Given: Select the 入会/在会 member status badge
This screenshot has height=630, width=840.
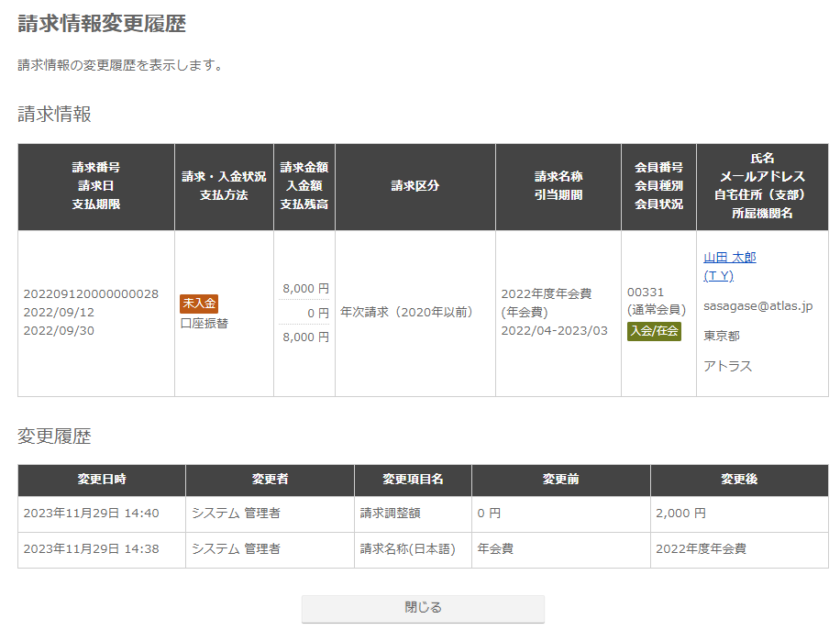Looking at the screenshot, I should point(654,330).
